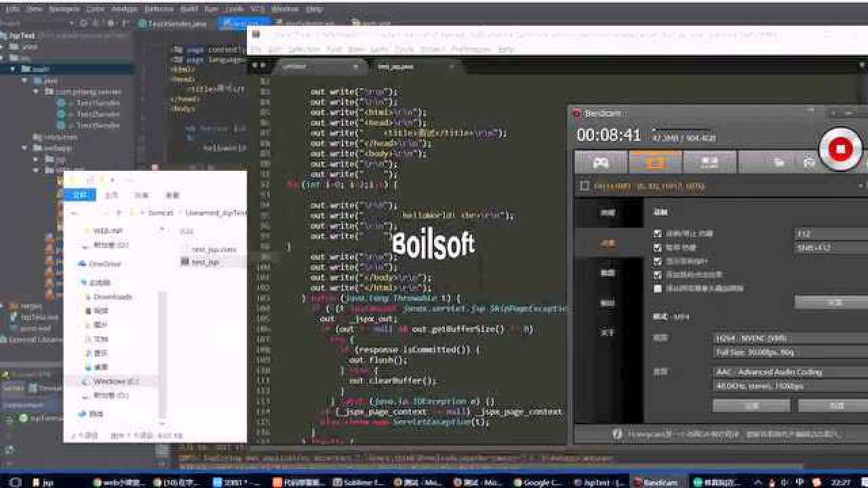868x488 pixels.
Task: Click H264 NVENC video codec row
Action: pyautogui.click(x=791, y=338)
